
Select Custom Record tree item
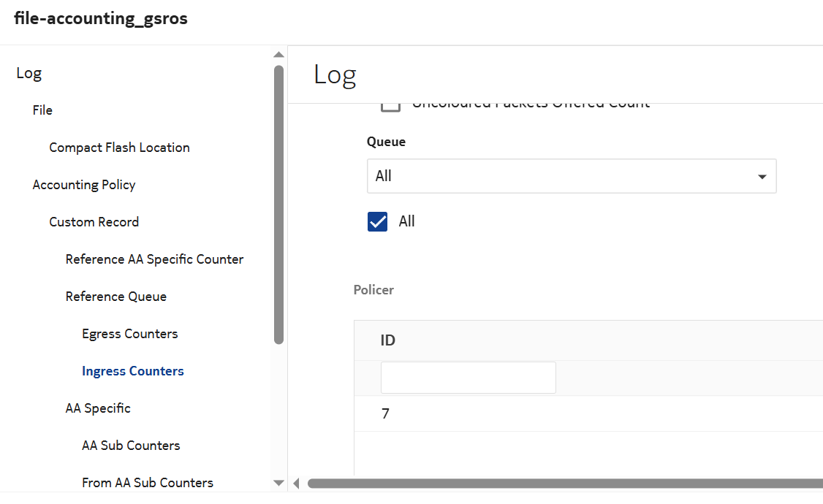coord(94,222)
